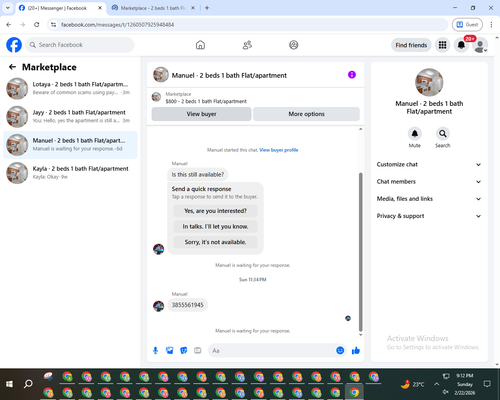The height and width of the screenshot is (400, 500).
Task: Click the volume muted tray icon
Action: 446,392
